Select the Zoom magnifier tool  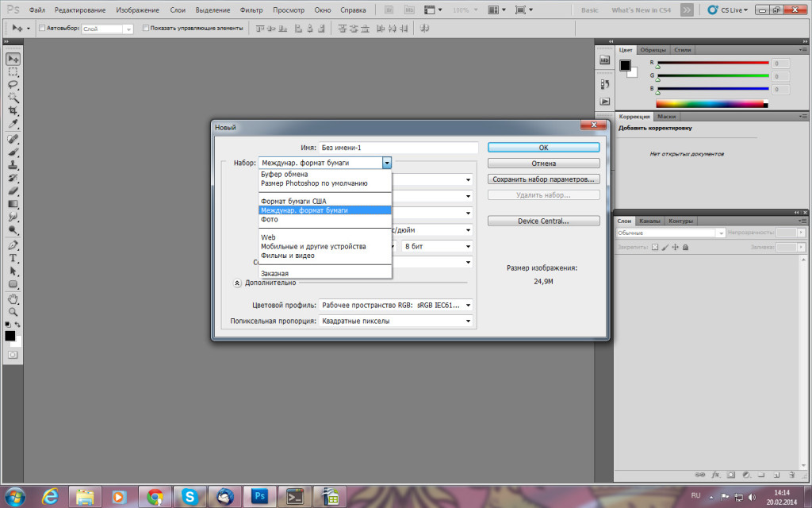tap(13, 312)
